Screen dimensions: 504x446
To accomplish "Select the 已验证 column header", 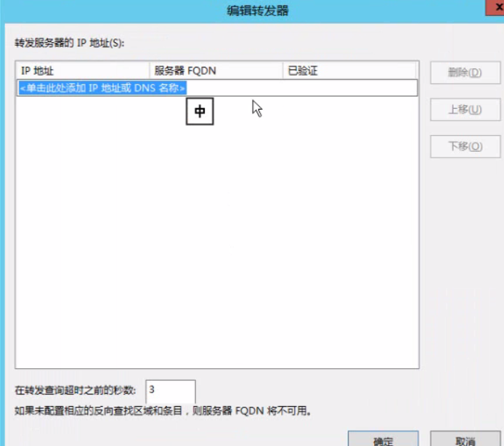I will coord(350,70).
